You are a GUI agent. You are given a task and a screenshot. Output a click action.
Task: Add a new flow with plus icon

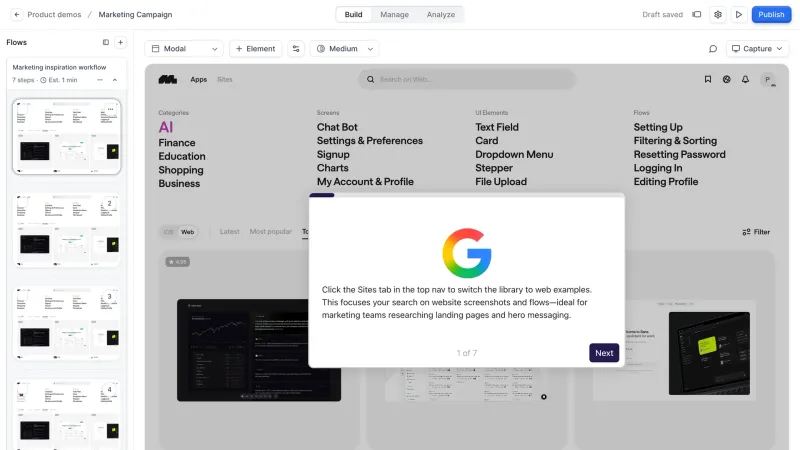coord(120,42)
